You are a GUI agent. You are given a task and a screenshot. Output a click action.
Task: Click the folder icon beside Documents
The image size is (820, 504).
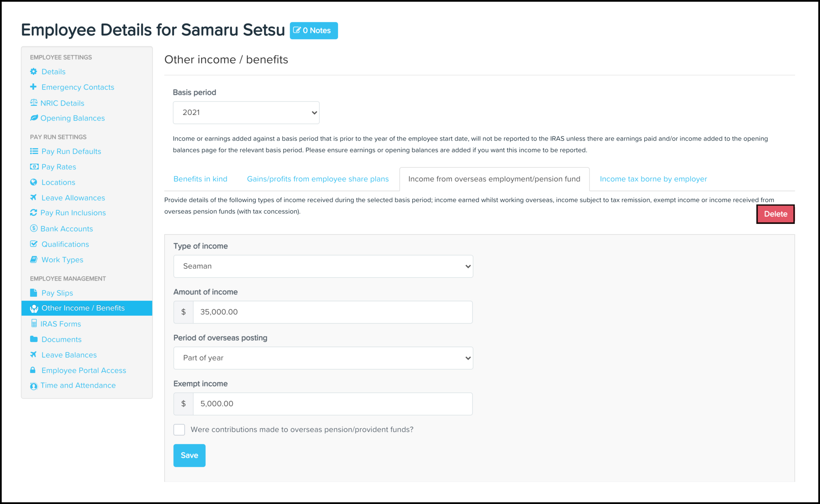(x=34, y=339)
